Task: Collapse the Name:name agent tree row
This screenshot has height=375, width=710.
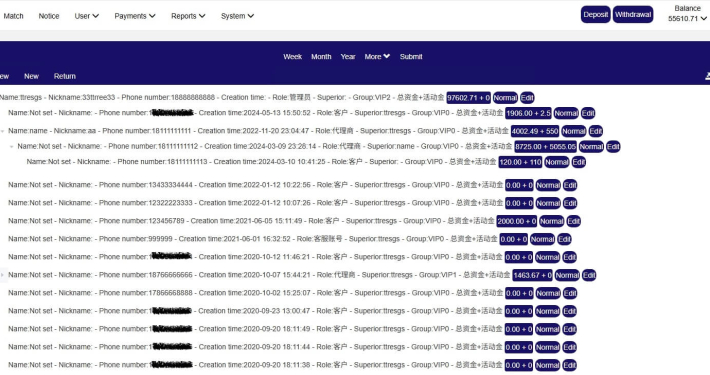Action: [x=3, y=131]
